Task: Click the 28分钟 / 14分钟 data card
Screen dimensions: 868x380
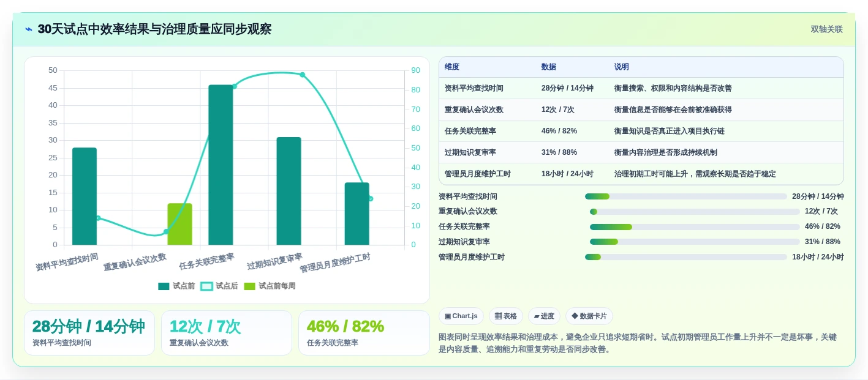Action: pos(89,333)
